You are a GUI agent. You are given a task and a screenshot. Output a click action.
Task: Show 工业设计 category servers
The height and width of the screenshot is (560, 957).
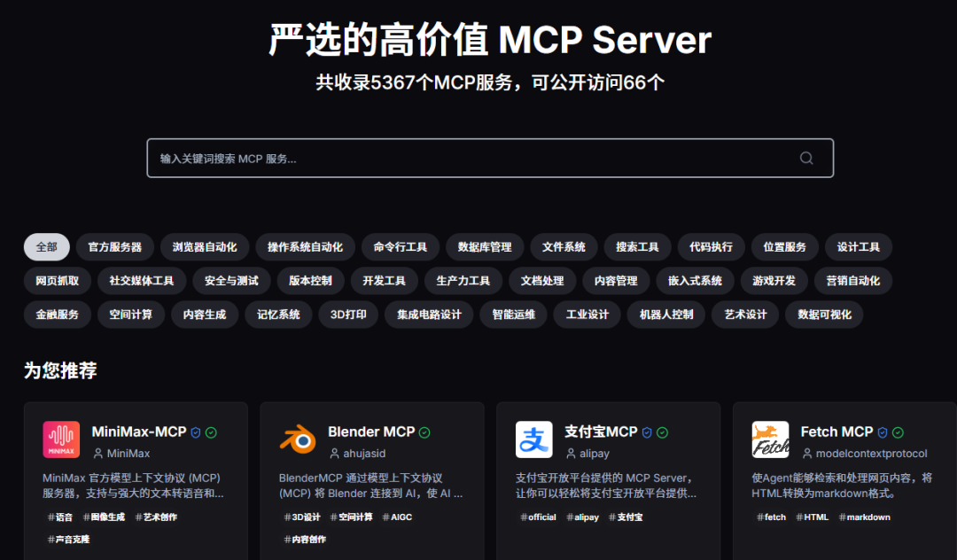coord(587,315)
